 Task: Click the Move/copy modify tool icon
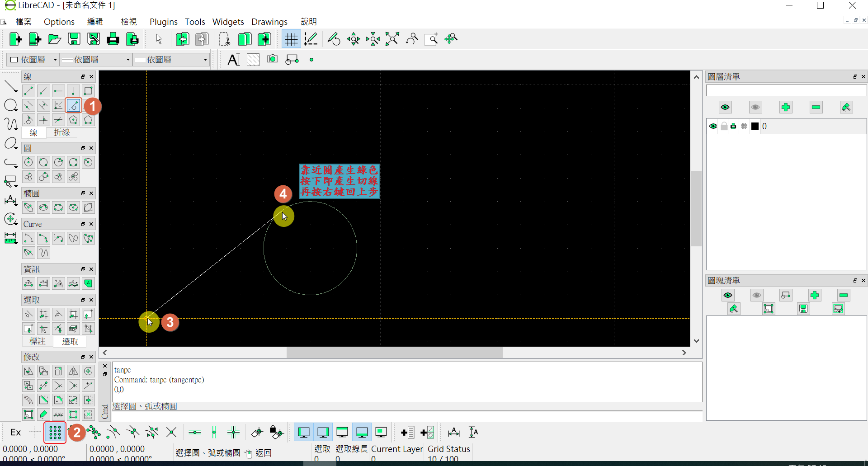pyautogui.click(x=28, y=371)
